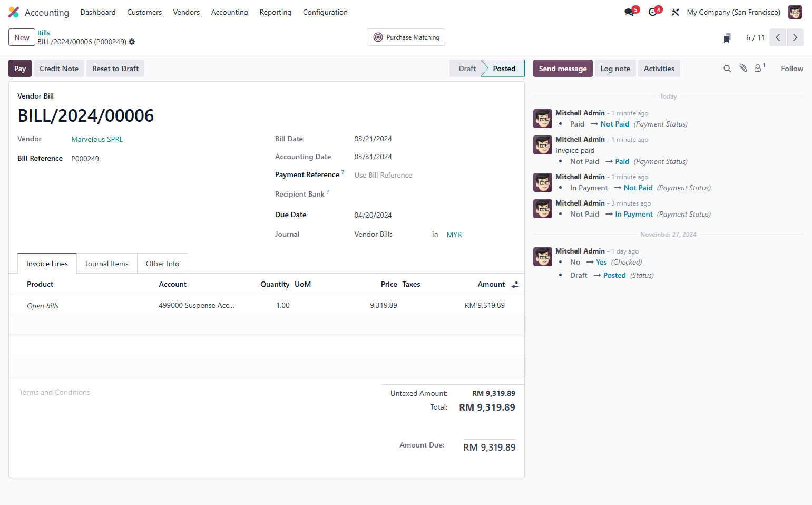Viewport: 812px width, 505px height.
Task: Switch to the Journal Items tab
Action: point(107,264)
